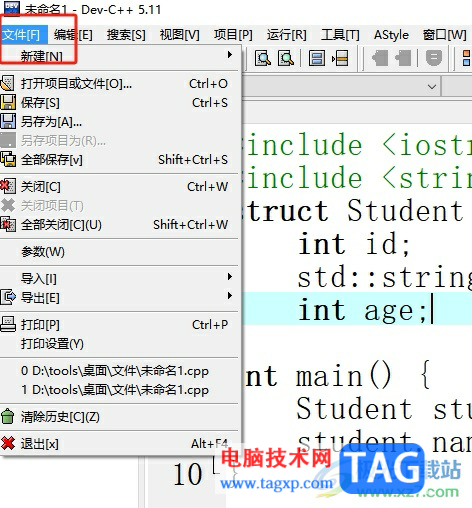The image size is (472, 508).
Task: Click the goto function toolbar icon
Action: (x=317, y=59)
